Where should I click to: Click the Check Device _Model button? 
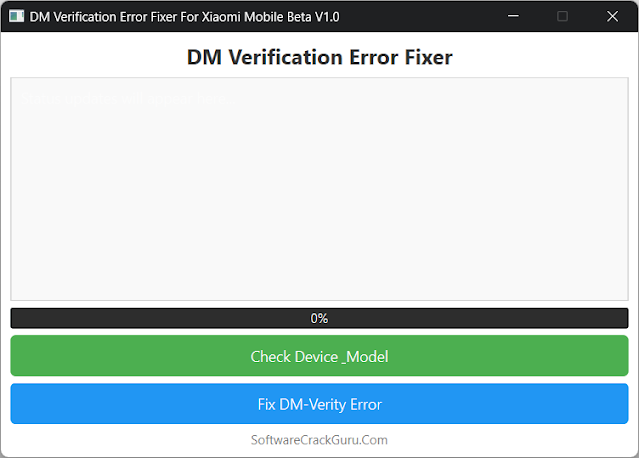pyautogui.click(x=319, y=356)
